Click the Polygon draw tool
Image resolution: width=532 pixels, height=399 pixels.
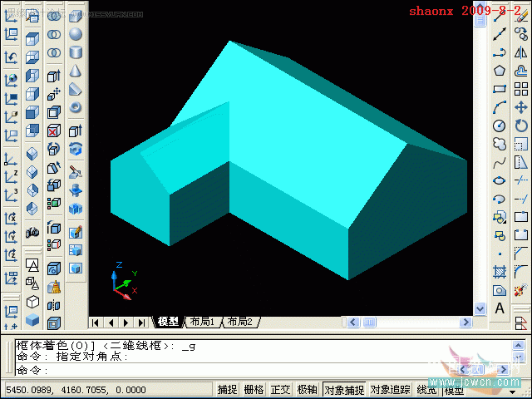tap(499, 71)
